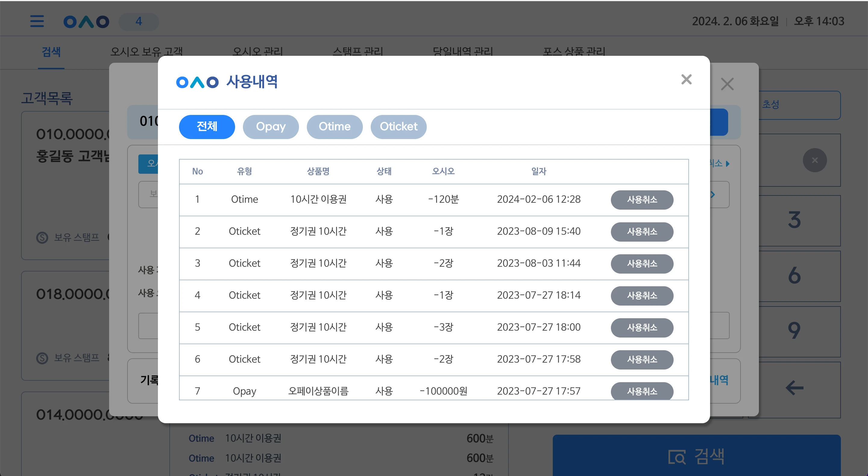868x476 pixels.
Task: Select the 전체 filter
Action: (207, 126)
